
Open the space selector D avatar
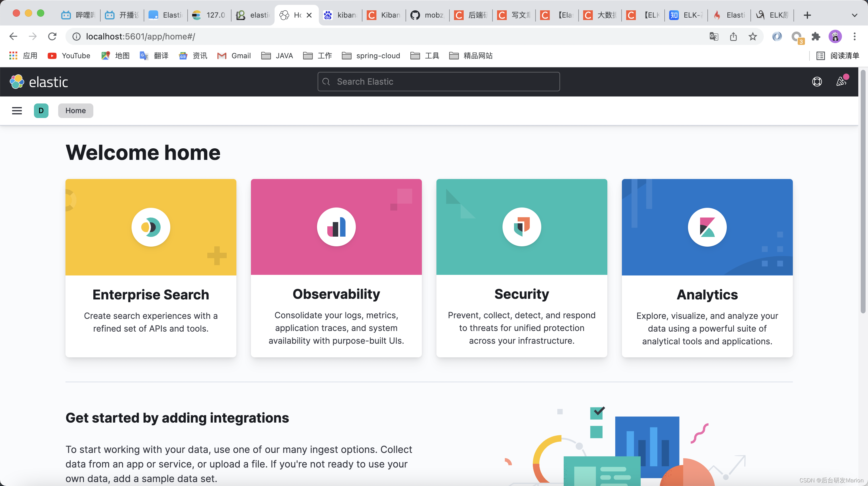41,111
